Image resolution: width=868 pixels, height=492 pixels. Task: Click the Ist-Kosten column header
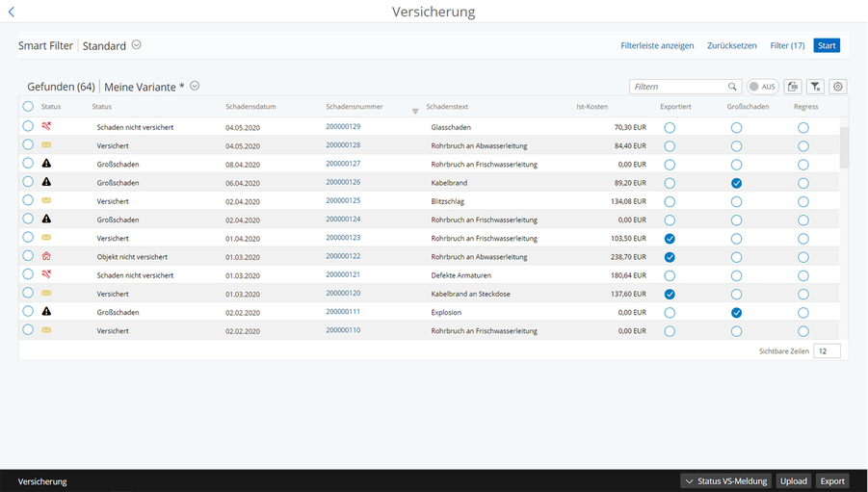click(592, 107)
